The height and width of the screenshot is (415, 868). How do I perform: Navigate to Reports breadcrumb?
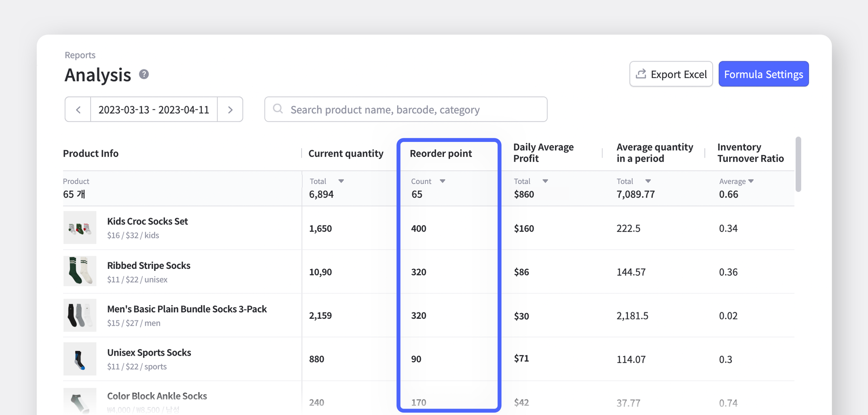coord(80,55)
